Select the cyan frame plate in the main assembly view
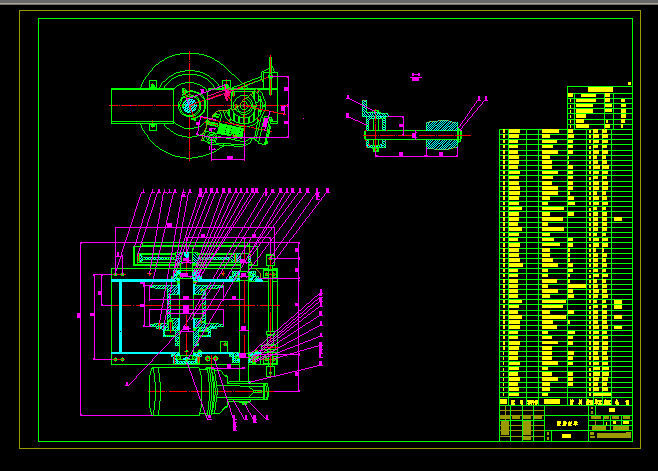This screenshot has height=471, width=658. tap(120, 317)
